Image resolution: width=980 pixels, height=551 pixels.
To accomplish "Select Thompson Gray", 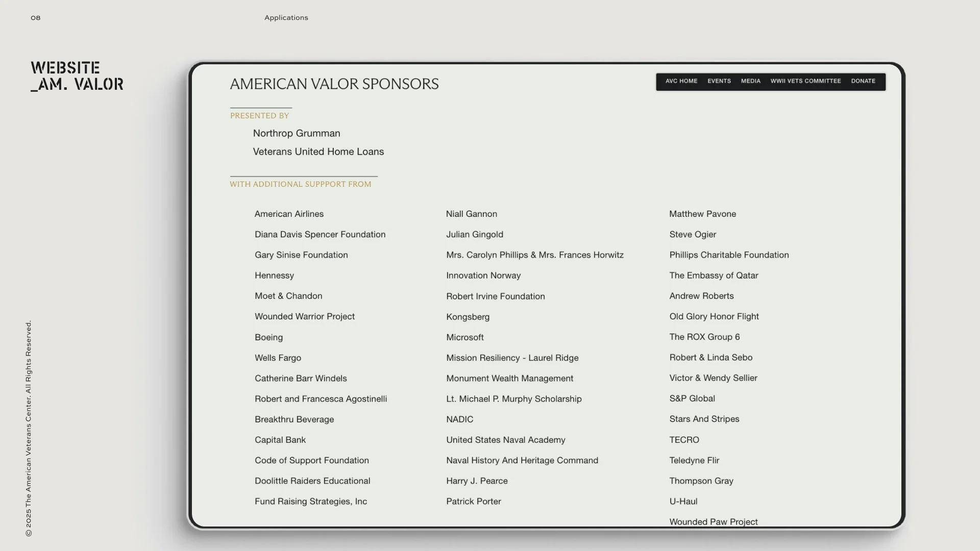I will point(701,481).
